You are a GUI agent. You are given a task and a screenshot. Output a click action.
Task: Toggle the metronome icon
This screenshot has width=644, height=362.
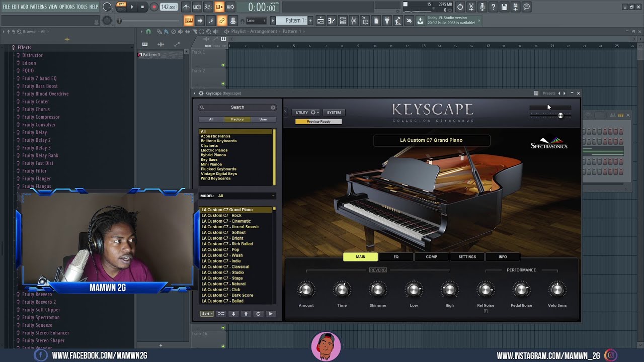coord(186,7)
